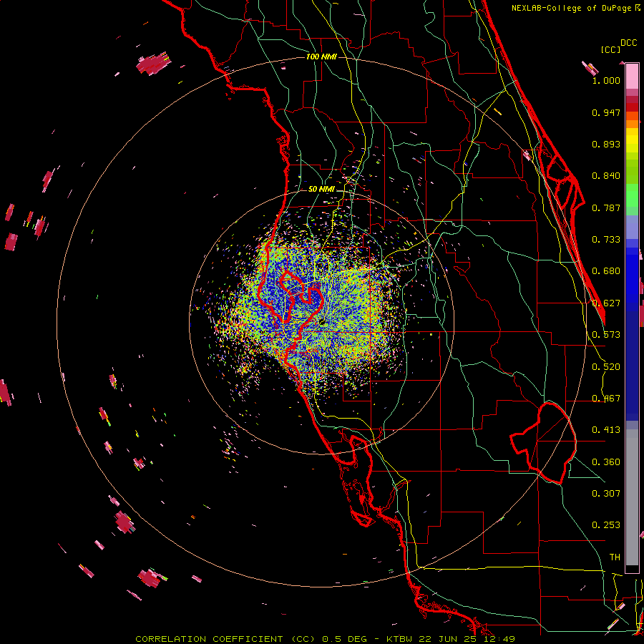Pick the bright green color bar segment

click(x=632, y=195)
